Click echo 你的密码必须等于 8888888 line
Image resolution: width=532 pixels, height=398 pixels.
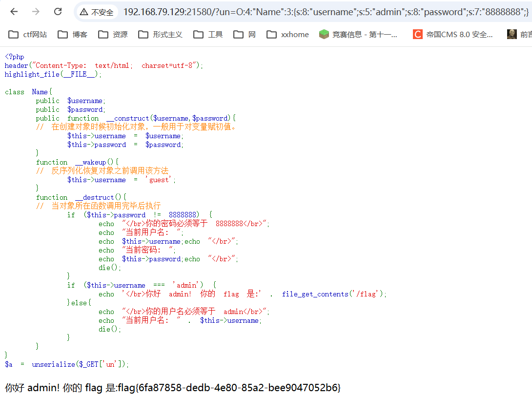[184, 224]
